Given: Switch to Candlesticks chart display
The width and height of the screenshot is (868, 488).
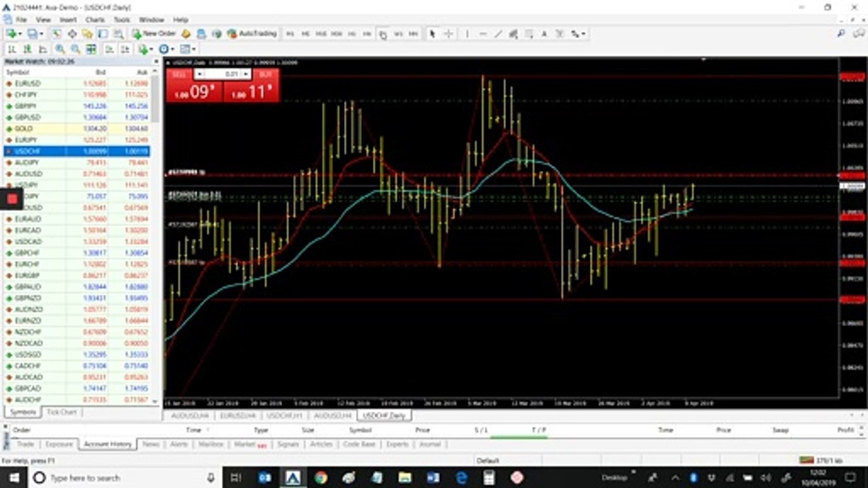Looking at the screenshot, I should coord(27,49).
